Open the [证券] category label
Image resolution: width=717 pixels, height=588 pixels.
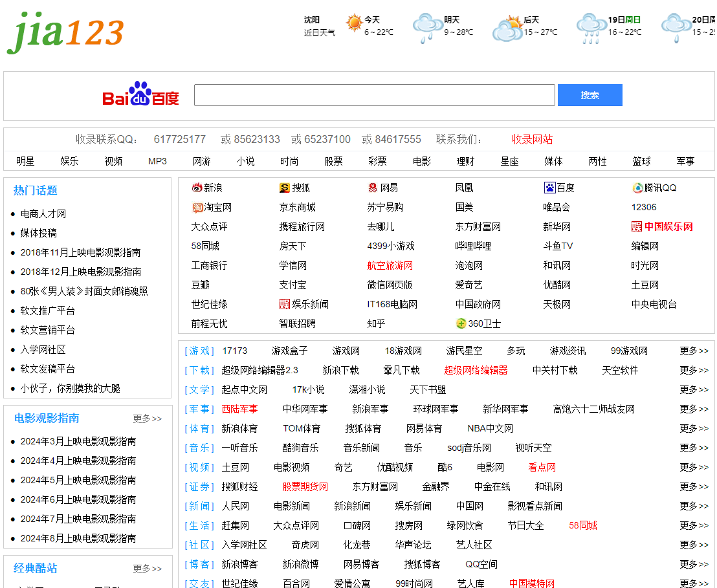pyautogui.click(x=199, y=487)
